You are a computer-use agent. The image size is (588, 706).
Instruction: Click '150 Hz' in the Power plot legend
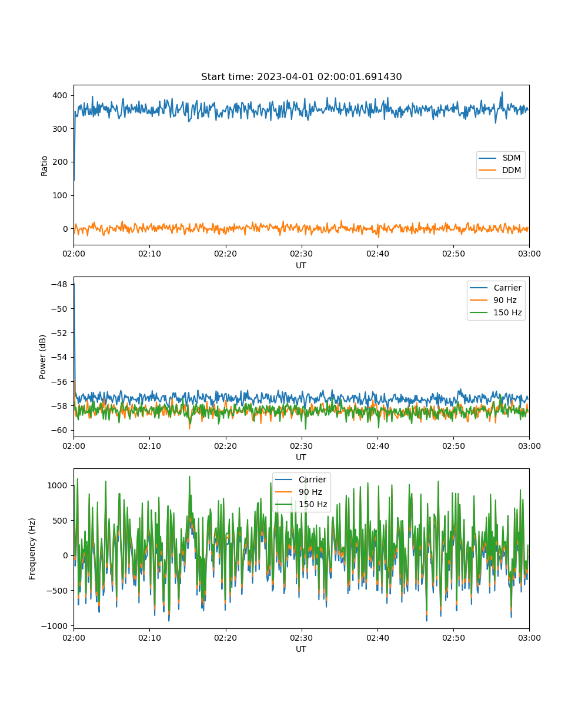coord(507,312)
